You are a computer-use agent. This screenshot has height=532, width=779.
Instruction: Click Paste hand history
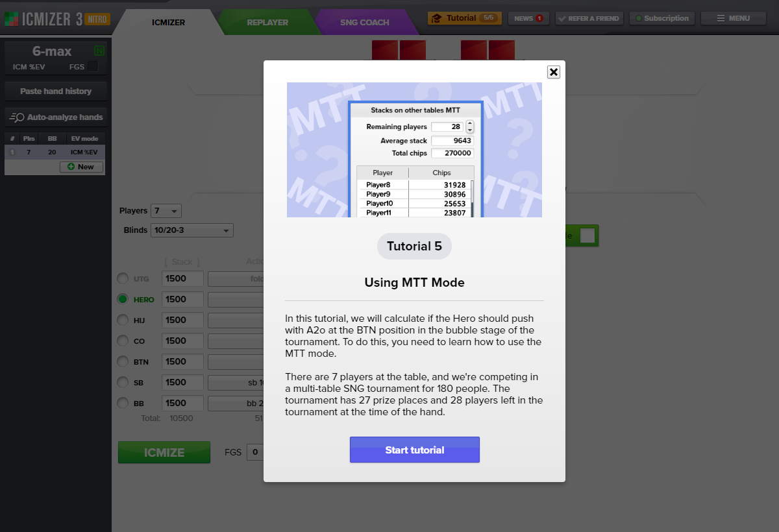coord(55,91)
